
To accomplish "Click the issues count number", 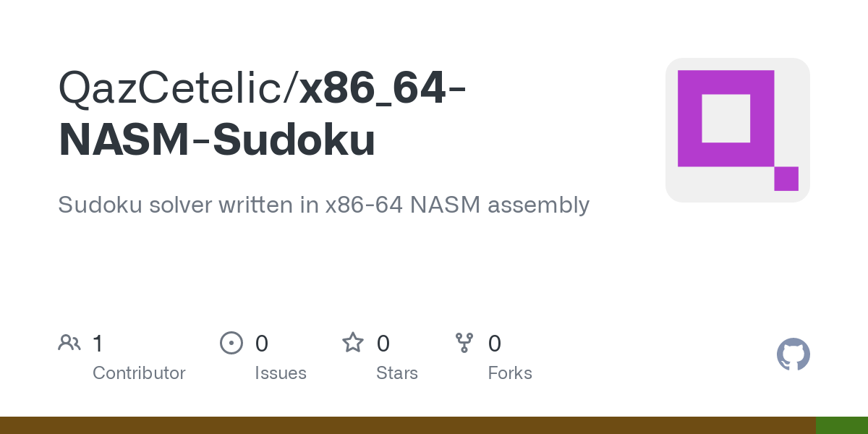I will tap(262, 344).
